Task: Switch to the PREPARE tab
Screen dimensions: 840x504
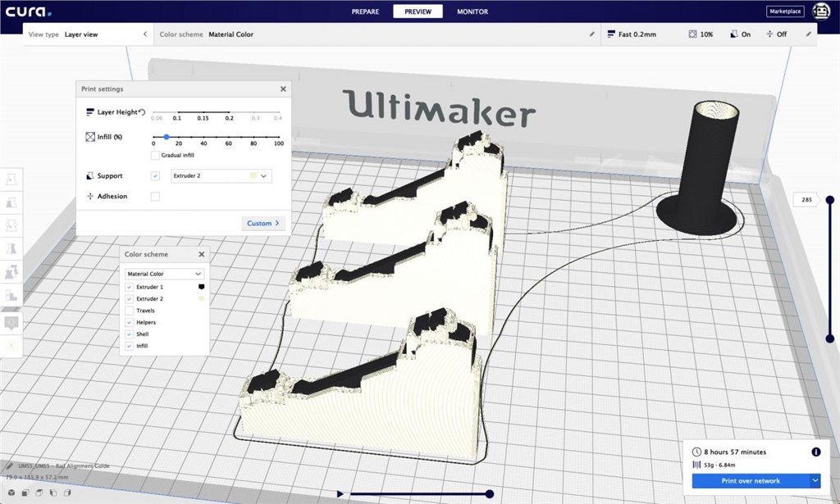Action: point(365,11)
